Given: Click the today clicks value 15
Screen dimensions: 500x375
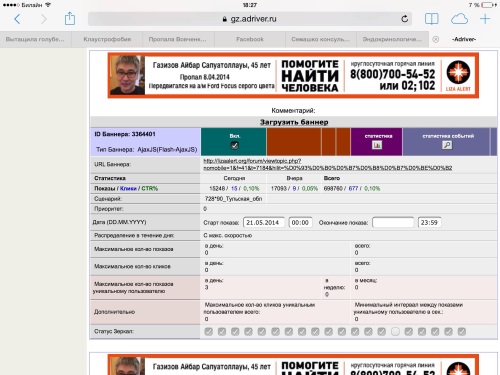Looking at the screenshot, I should 234,188.
